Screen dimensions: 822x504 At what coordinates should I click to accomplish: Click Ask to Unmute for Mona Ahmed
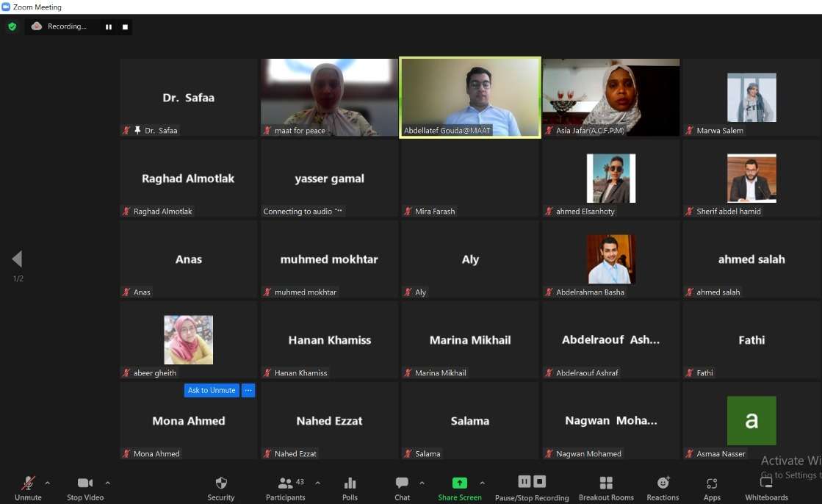pyautogui.click(x=212, y=390)
